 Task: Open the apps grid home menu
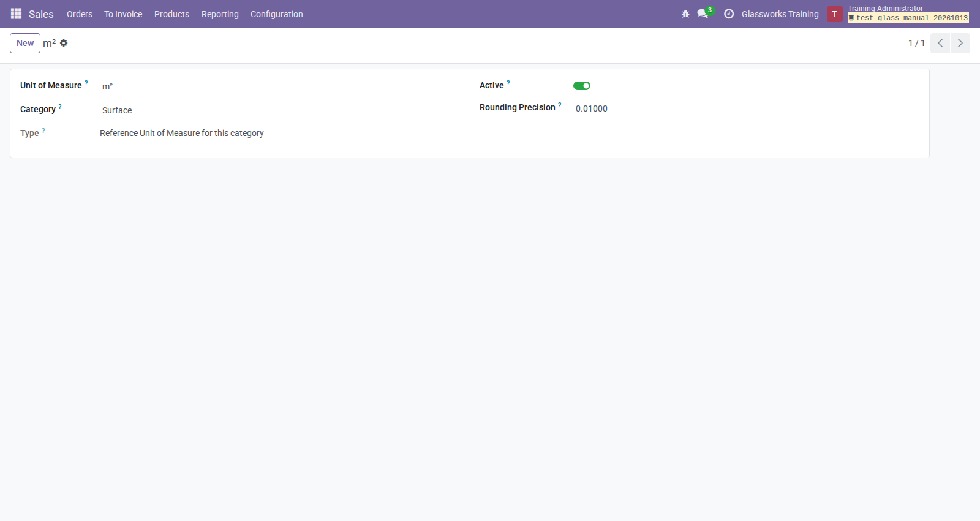tap(17, 13)
